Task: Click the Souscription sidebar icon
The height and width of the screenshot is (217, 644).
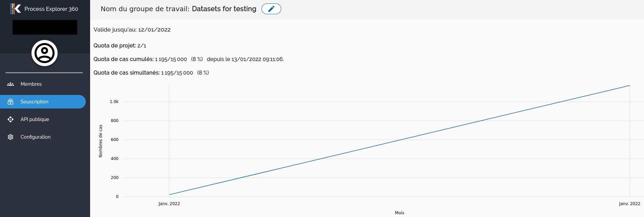Action: point(11,102)
